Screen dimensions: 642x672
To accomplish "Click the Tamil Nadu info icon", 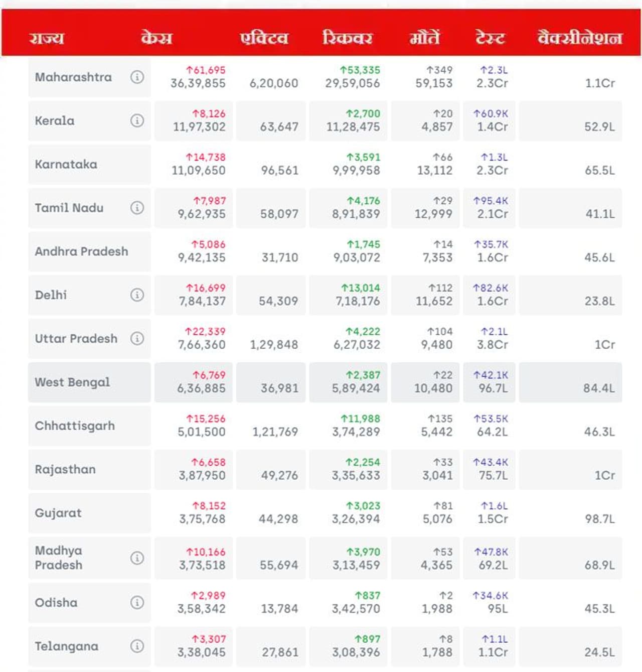I will [137, 207].
